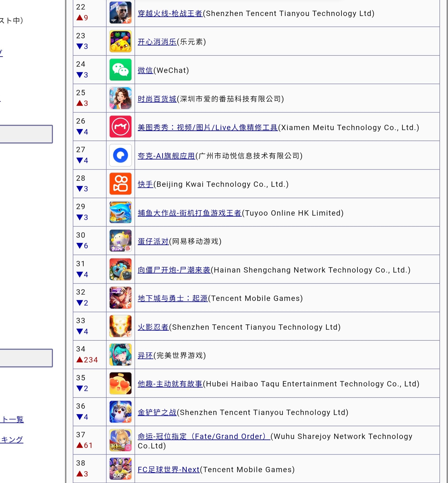The height and width of the screenshot is (483, 448).
Task: Click the 向僵尸开炮 app icon
Action: 120,269
